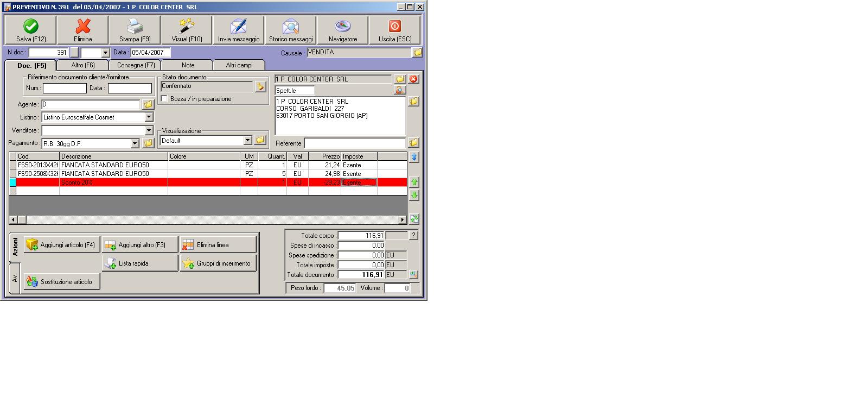Browse Causale options with folder icon

pyautogui.click(x=417, y=53)
